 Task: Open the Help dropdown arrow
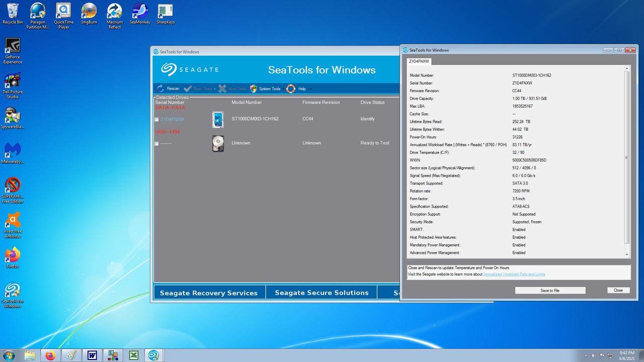pos(310,89)
